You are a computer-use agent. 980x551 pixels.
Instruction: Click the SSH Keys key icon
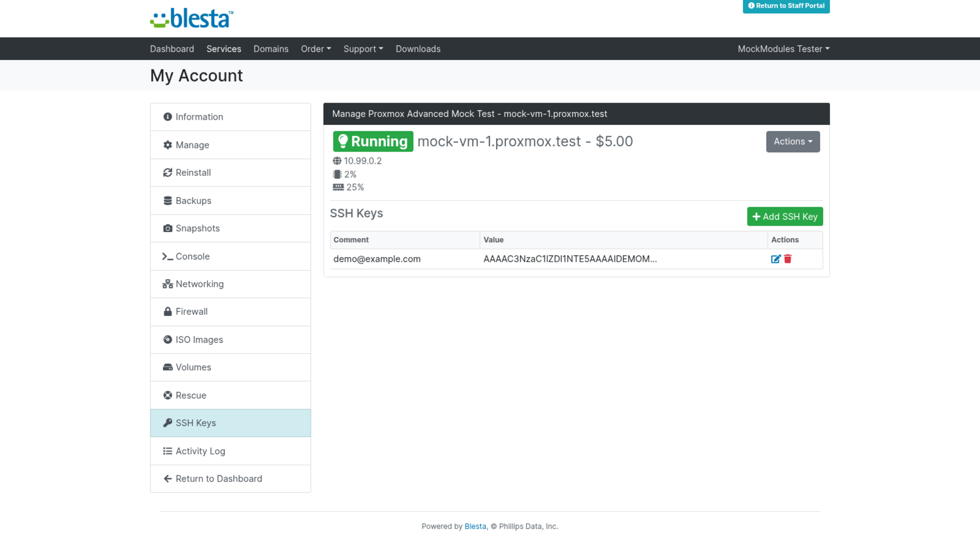167,423
